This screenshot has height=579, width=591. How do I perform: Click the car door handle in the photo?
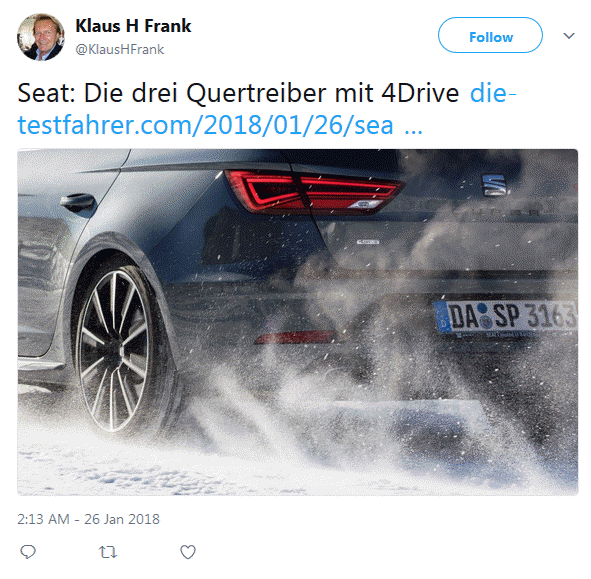point(77,202)
